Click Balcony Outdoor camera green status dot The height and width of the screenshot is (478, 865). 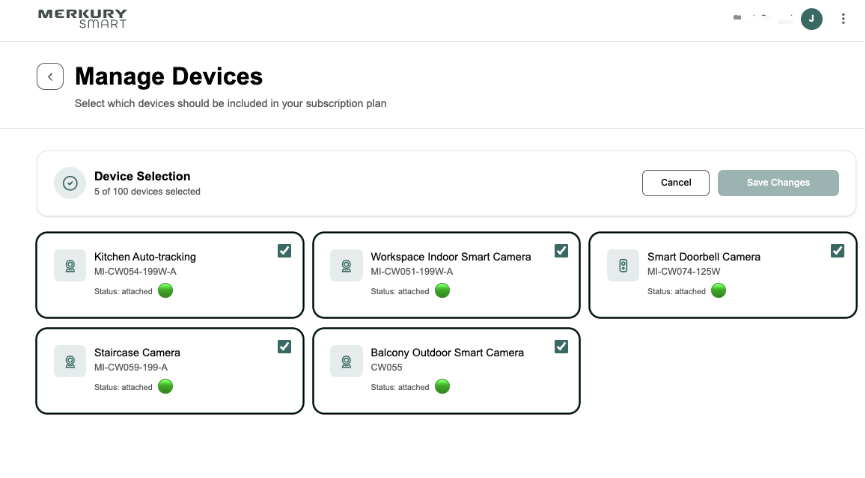coord(442,386)
